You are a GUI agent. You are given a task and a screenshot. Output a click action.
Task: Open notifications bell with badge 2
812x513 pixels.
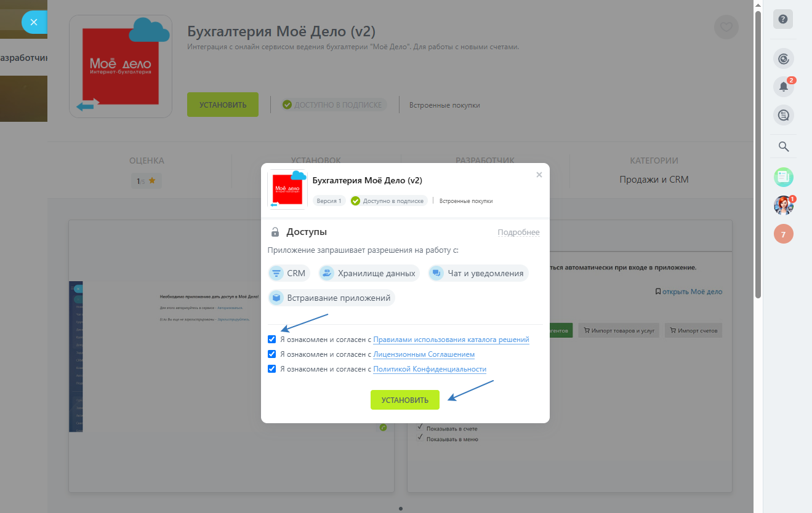click(784, 87)
